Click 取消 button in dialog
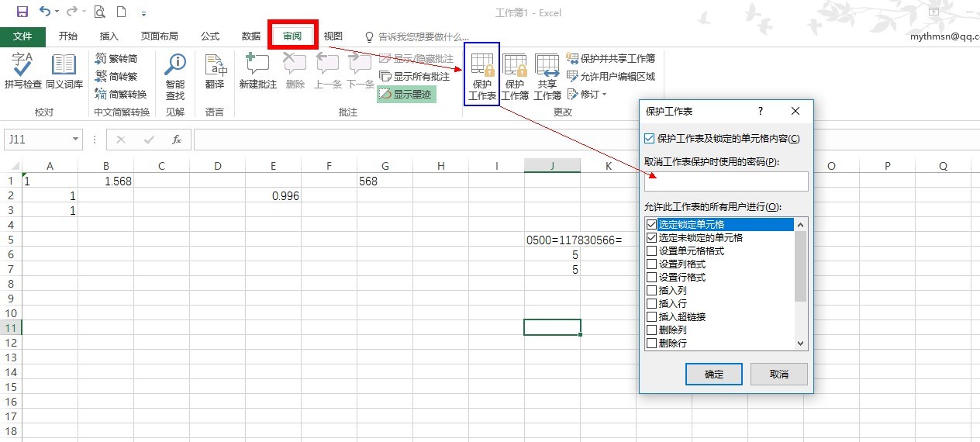This screenshot has height=442, width=980. pos(779,374)
